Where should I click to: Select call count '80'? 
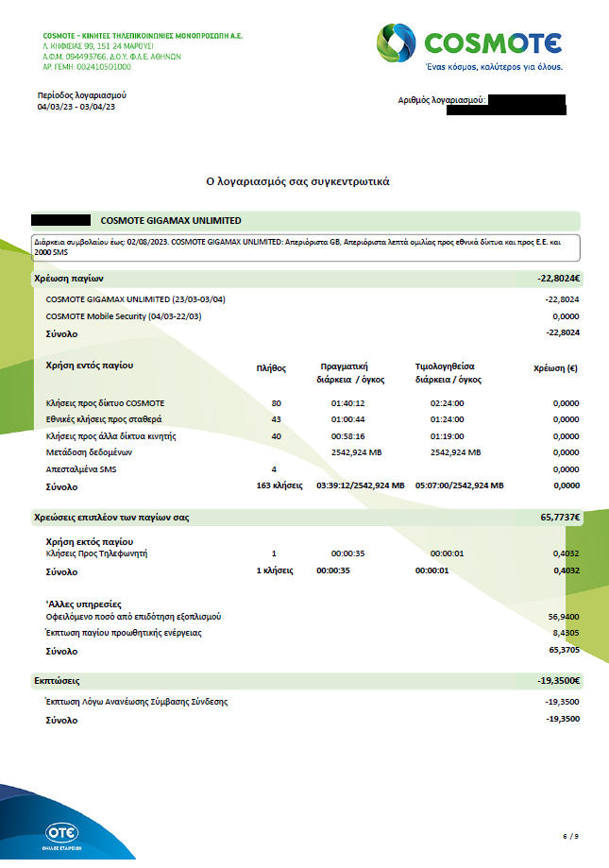click(277, 403)
